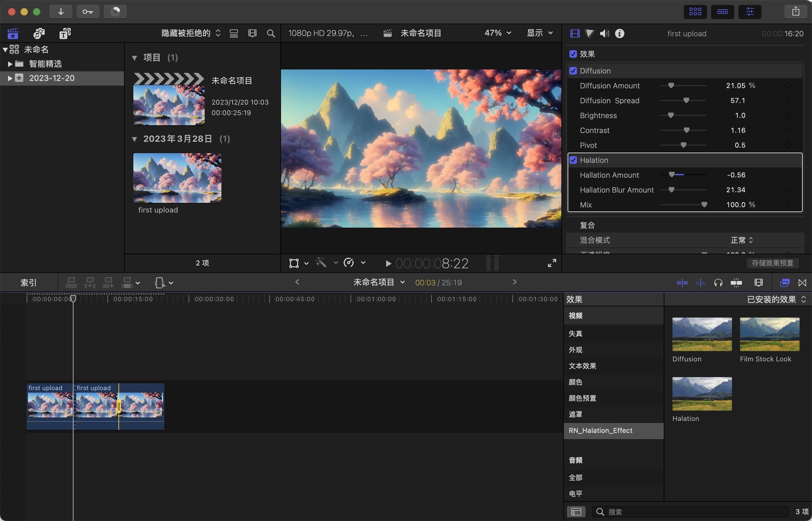Select the 2023-12-20 event row
The width and height of the screenshot is (812, 521).
pyautogui.click(x=62, y=78)
